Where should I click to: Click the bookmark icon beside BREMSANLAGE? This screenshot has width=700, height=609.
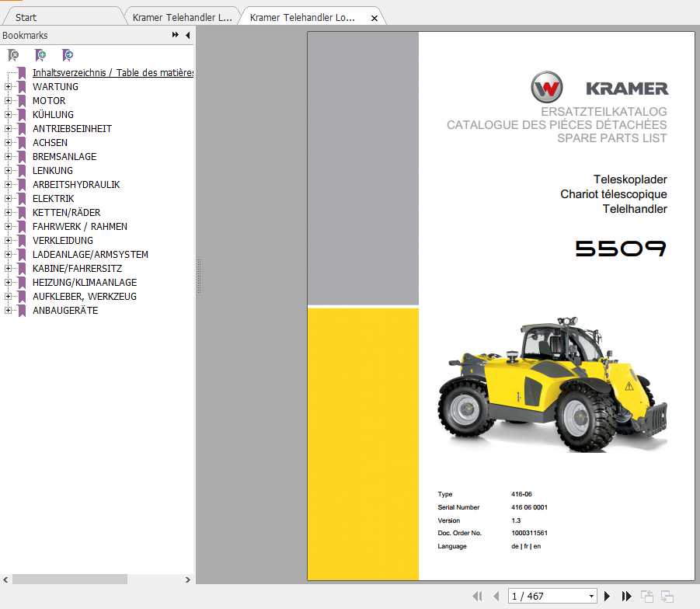coord(22,157)
